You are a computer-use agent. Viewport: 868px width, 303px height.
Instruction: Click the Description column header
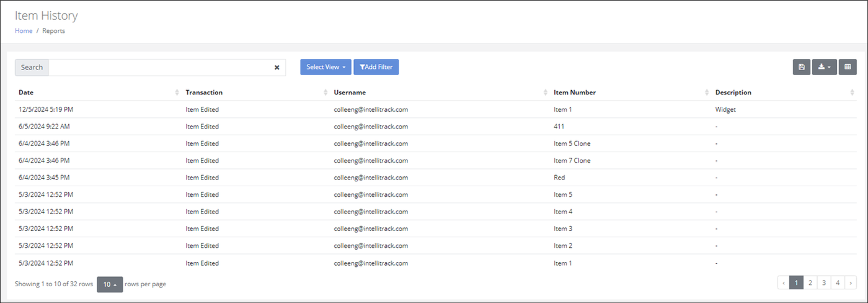733,93
